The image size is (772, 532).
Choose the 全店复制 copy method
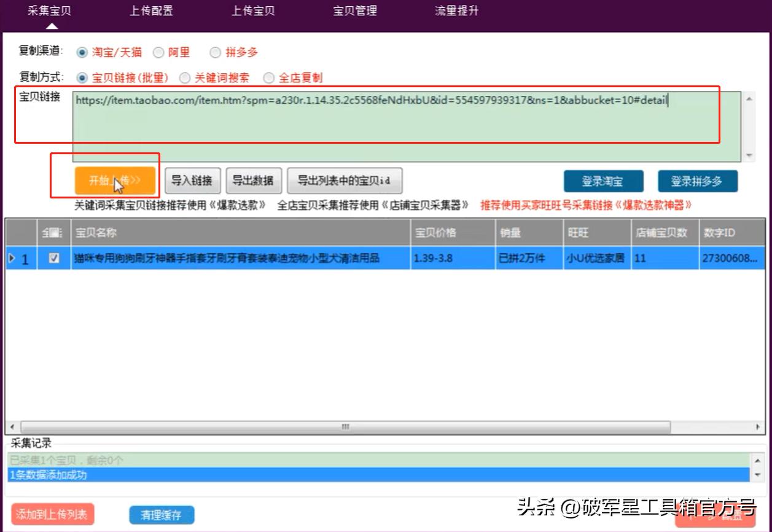[268, 78]
